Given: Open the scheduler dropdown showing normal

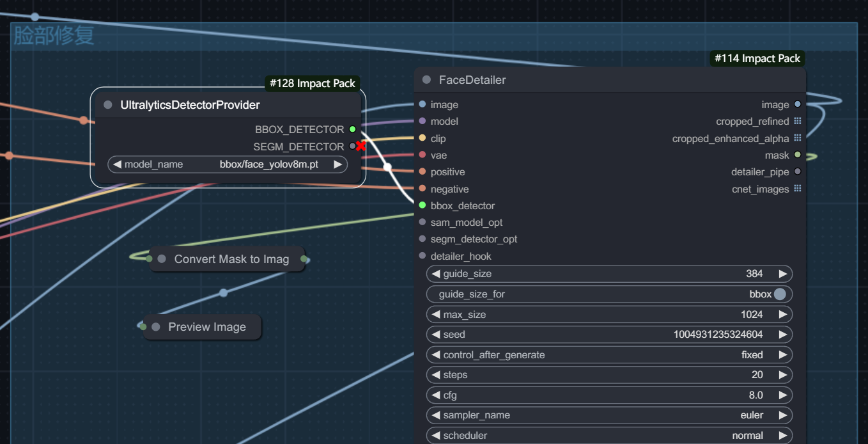Looking at the screenshot, I should click(609, 436).
